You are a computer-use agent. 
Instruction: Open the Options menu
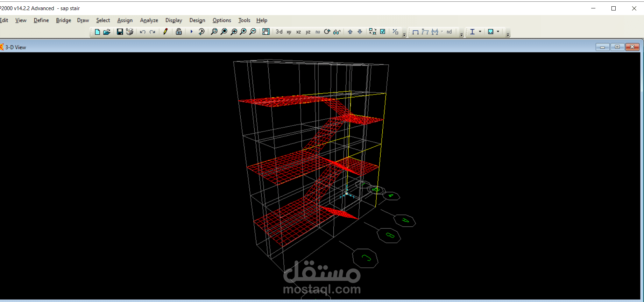222,20
